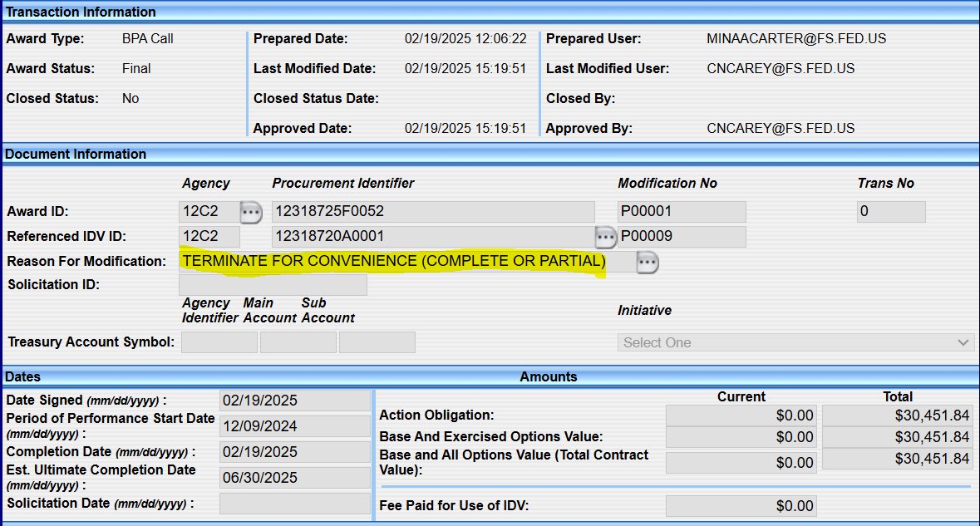Click the Current Action Obligation amount field
Viewport: 980px width, 526px height.
point(741,415)
